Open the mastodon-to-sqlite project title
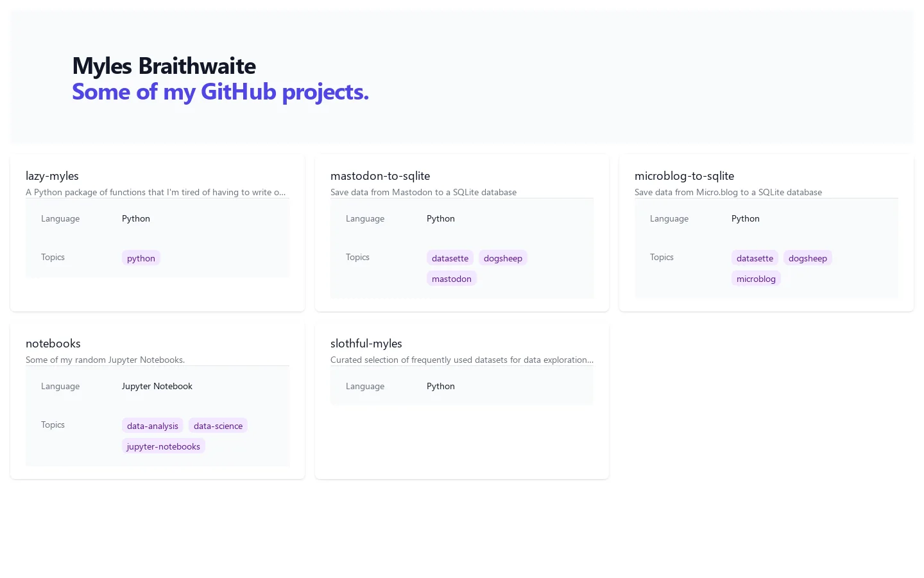The width and height of the screenshot is (924, 578). coord(380,176)
